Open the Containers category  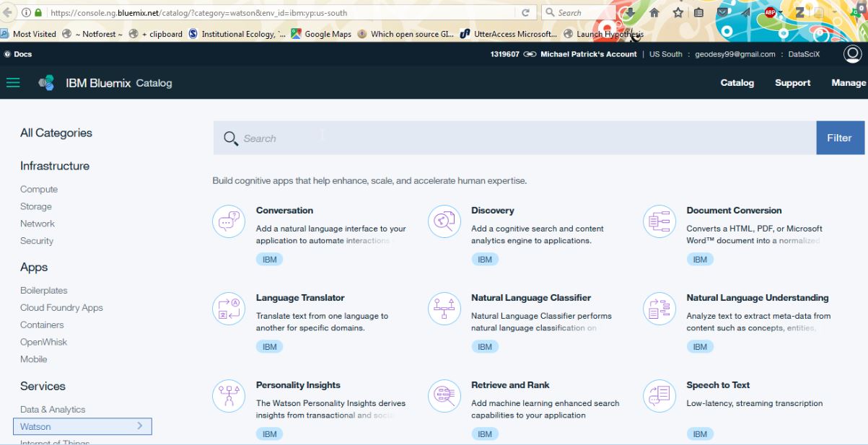click(x=42, y=325)
